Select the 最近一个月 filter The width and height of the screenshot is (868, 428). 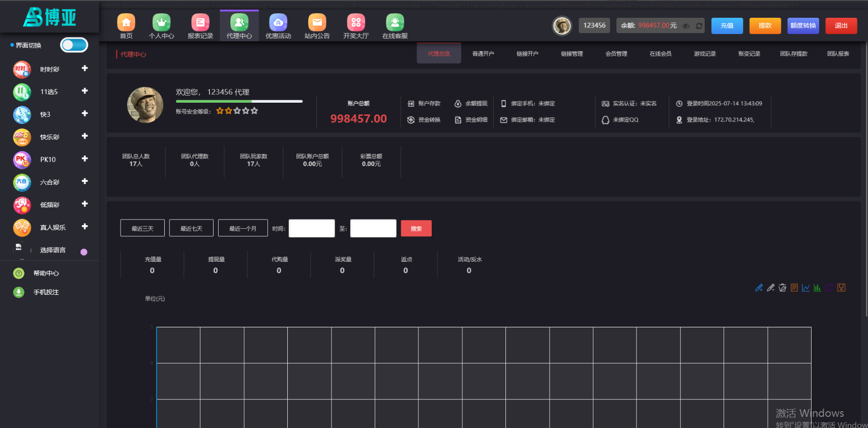pos(243,228)
